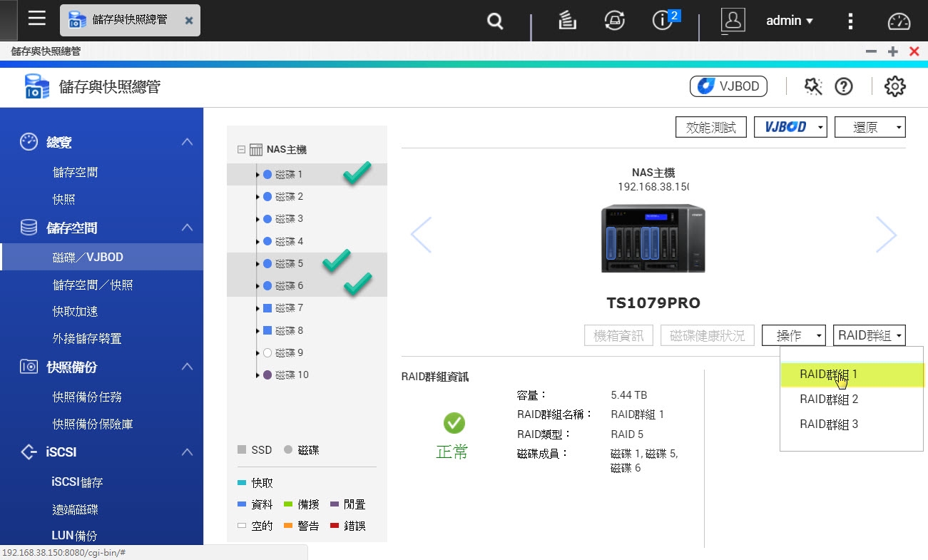Show previous enclosure with left arrow
Viewport: 928px width, 560px height.
[421, 235]
